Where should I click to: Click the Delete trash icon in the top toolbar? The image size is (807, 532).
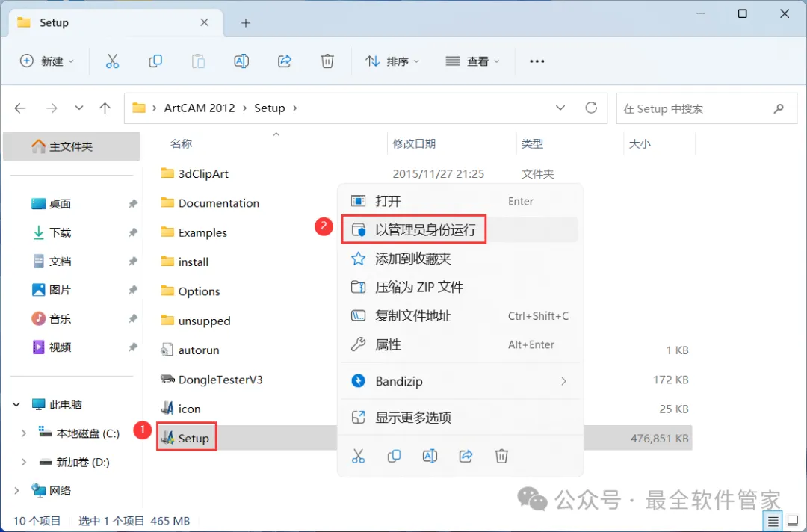coord(327,61)
